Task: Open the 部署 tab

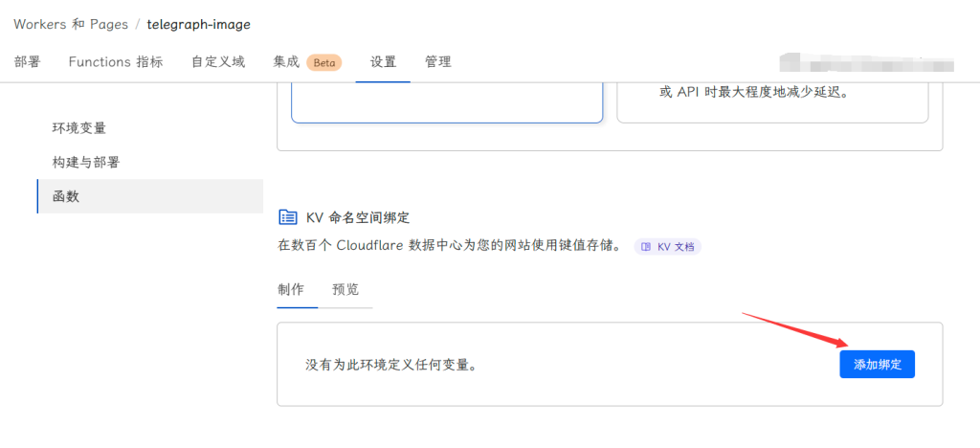Action: (x=28, y=62)
